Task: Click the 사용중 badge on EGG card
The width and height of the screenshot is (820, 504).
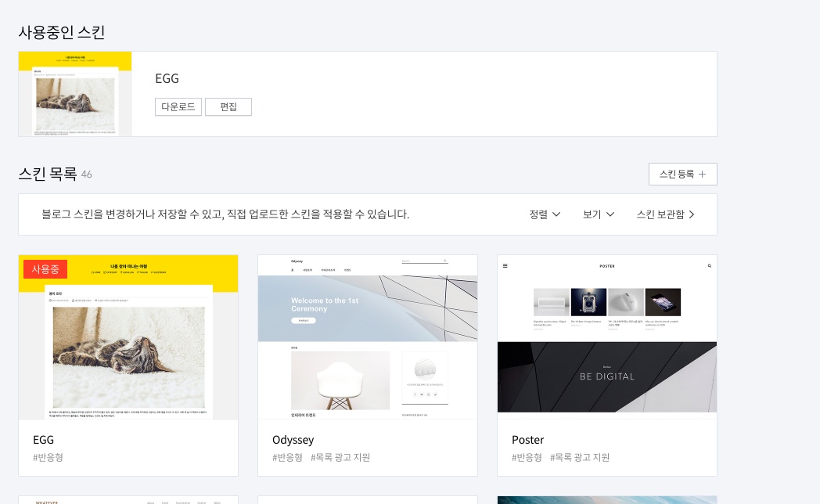Action: pos(45,269)
